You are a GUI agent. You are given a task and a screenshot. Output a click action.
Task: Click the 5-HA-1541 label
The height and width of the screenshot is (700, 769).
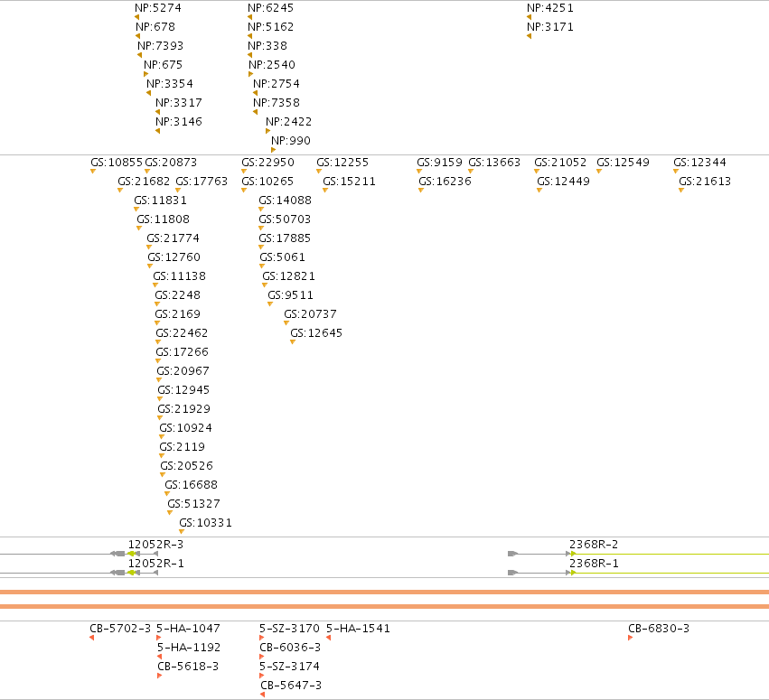click(x=358, y=629)
